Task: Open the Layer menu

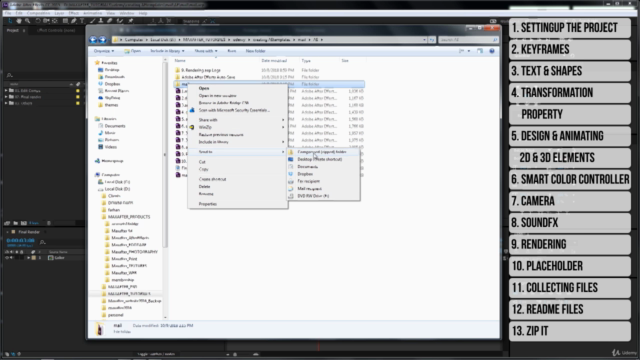Action: pos(59,13)
